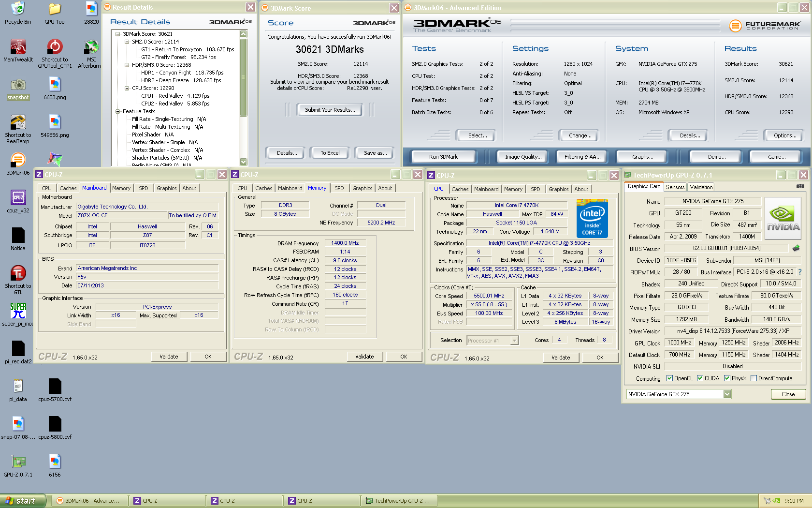Image resolution: width=812 pixels, height=508 pixels.
Task: Click the GPU-Z screenshot camera icon
Action: click(x=800, y=186)
